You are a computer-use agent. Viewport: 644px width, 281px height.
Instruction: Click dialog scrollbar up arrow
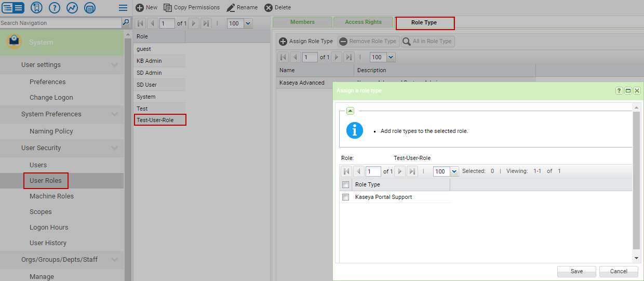coord(637,106)
